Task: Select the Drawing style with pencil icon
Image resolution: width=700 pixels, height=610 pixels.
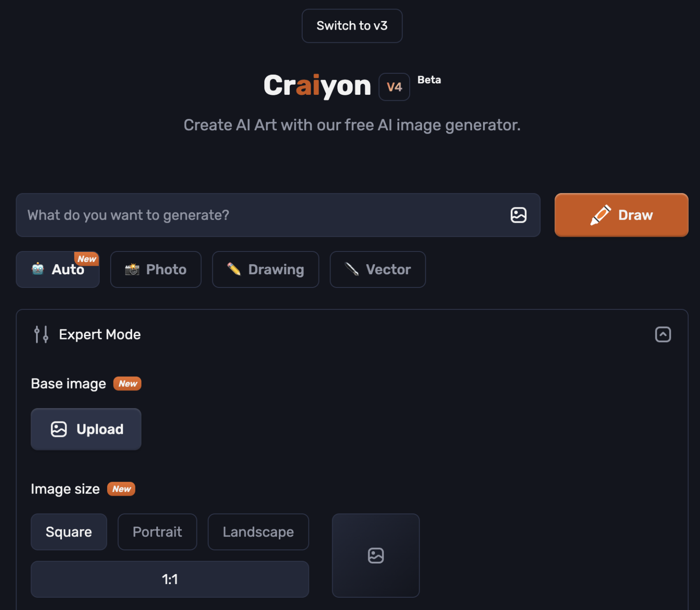Action: (265, 269)
